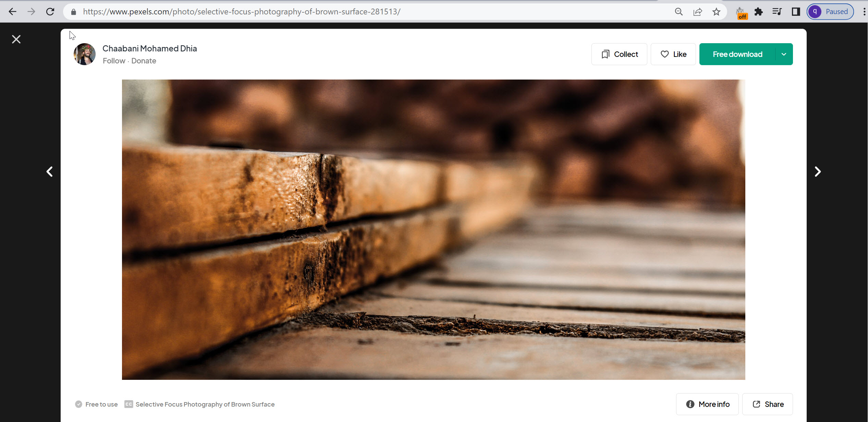Share this page via browser share icon
Screen dimensions: 868x422
coord(698,12)
